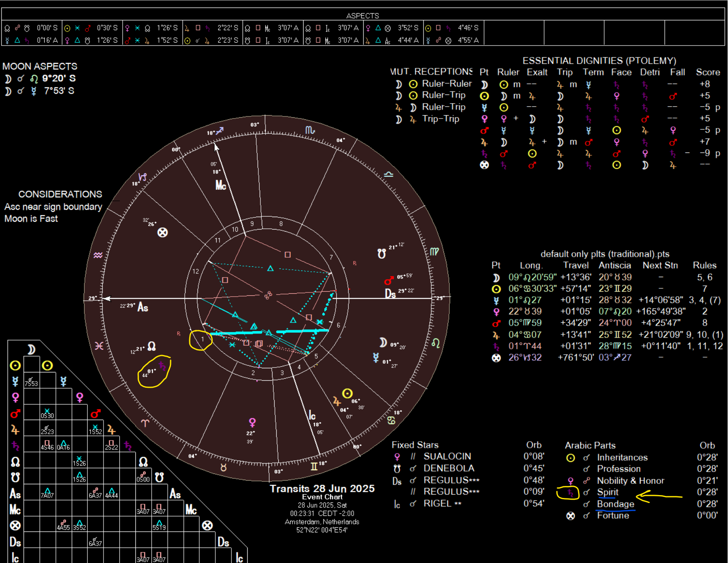Select the 'Moon is Fast' consideration
The width and height of the screenshot is (728, 563).
31,219
